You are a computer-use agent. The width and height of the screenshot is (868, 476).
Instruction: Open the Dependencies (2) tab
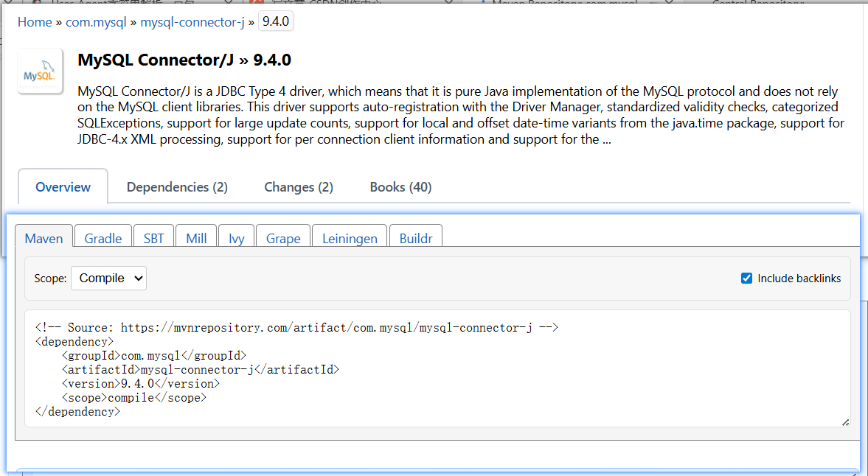point(177,187)
